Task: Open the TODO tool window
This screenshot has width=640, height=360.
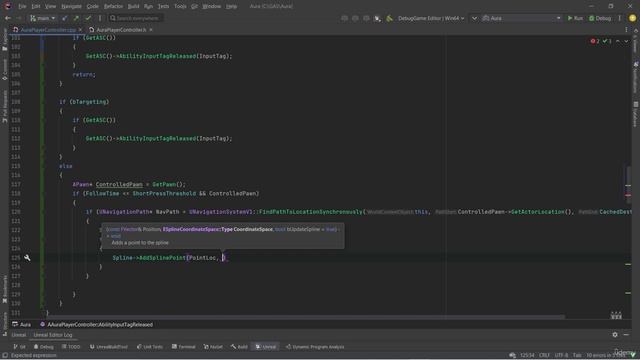Action: [x=71, y=347]
